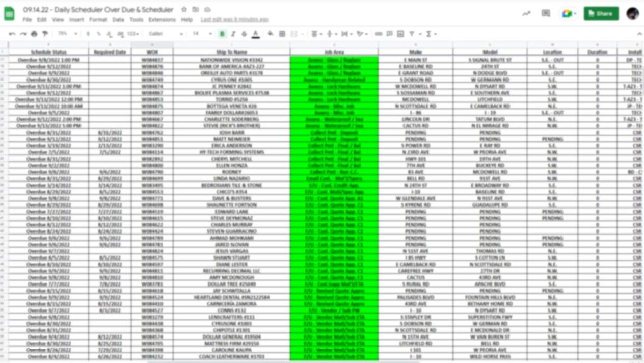Open the Google Sheets home logo

point(9,14)
